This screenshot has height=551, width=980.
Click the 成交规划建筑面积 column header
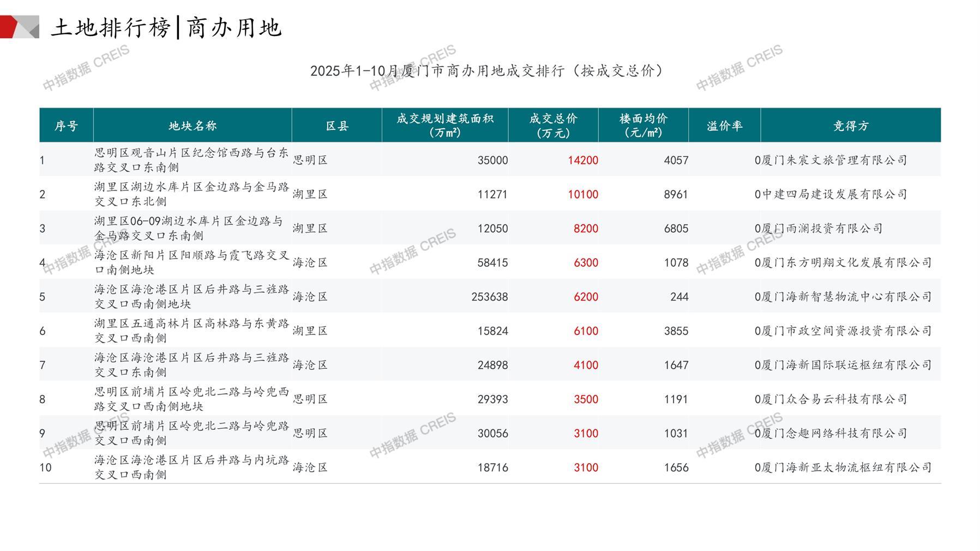pos(445,125)
